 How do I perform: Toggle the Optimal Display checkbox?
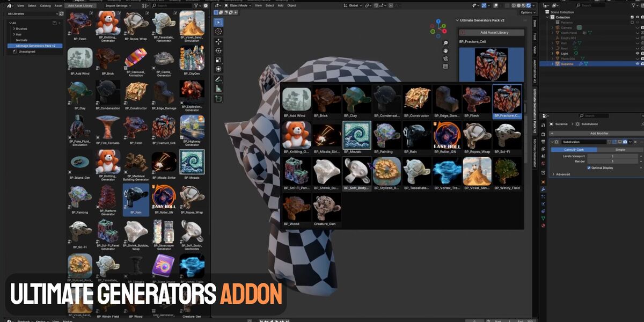[589, 167]
